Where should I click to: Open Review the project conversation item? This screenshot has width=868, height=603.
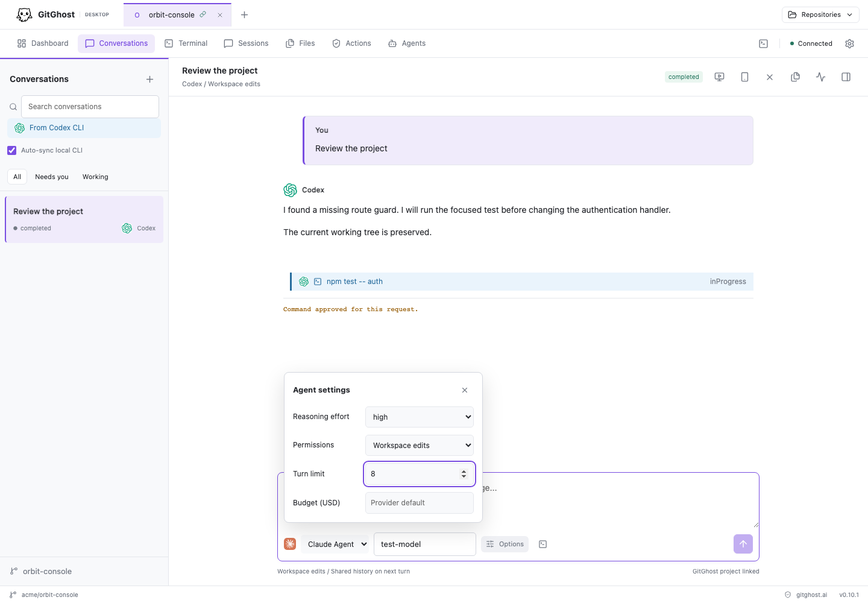84,219
